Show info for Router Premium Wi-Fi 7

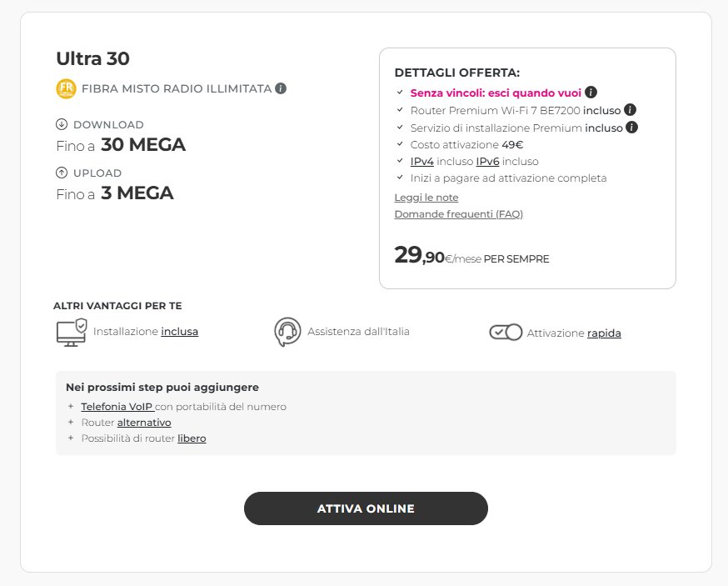click(x=631, y=110)
